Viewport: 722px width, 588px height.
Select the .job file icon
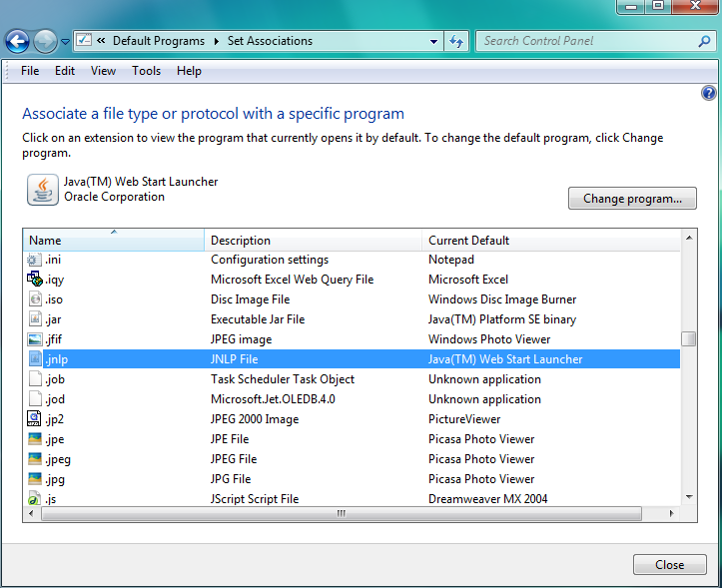pos(35,379)
